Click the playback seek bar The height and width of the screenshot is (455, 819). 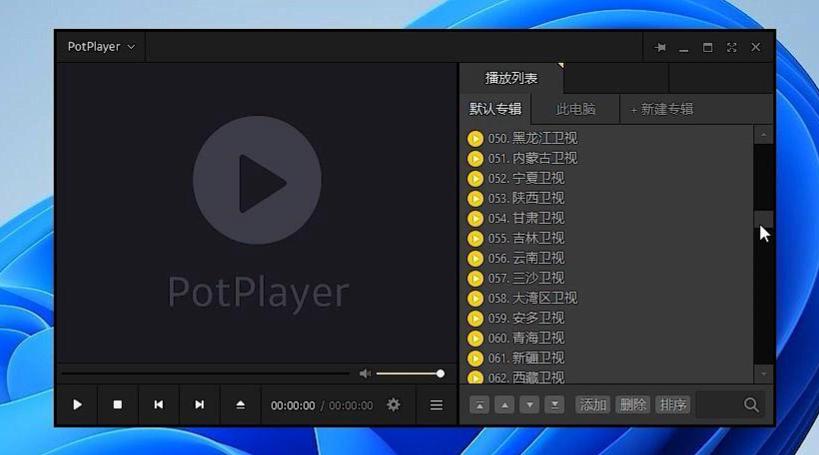coord(205,374)
